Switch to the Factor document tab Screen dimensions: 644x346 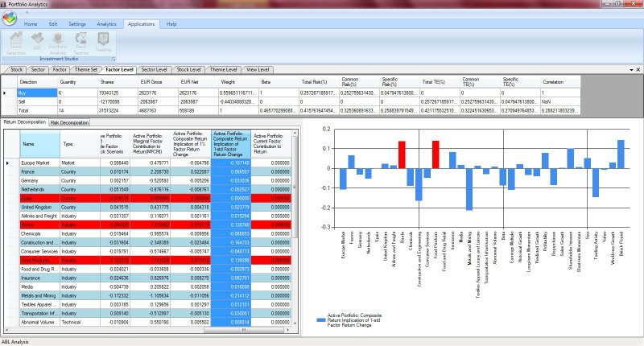(x=60, y=70)
